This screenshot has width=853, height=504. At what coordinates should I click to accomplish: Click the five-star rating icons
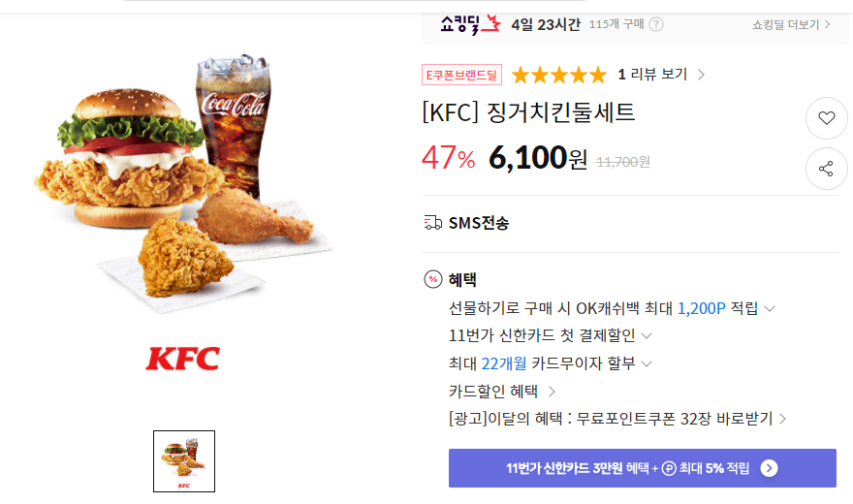point(559,75)
